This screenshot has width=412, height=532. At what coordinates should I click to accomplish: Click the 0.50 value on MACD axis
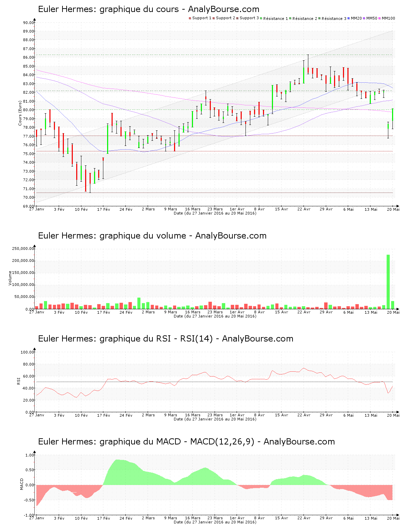point(30,470)
